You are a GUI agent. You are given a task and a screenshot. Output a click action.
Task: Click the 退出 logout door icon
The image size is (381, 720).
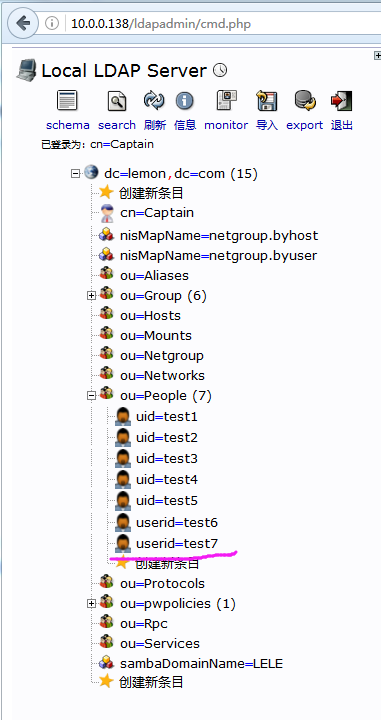[x=342, y=101]
